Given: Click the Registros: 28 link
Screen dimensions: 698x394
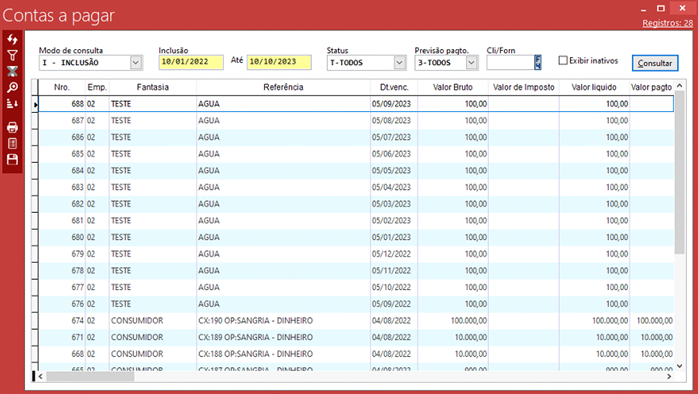Looking at the screenshot, I should tap(667, 23).
